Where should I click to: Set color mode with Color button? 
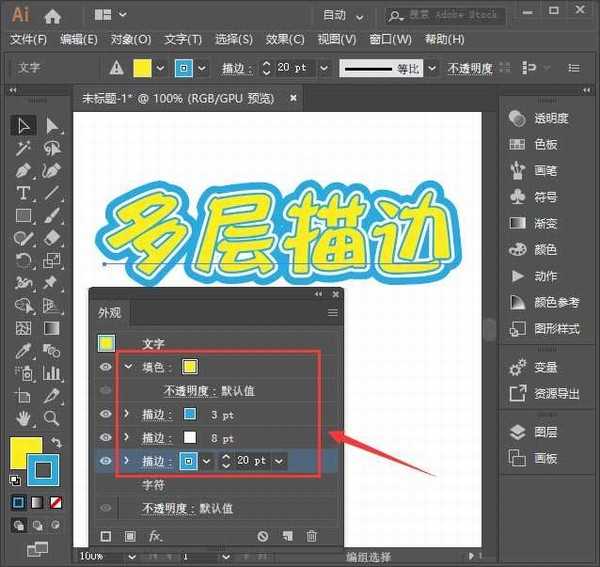(18, 502)
